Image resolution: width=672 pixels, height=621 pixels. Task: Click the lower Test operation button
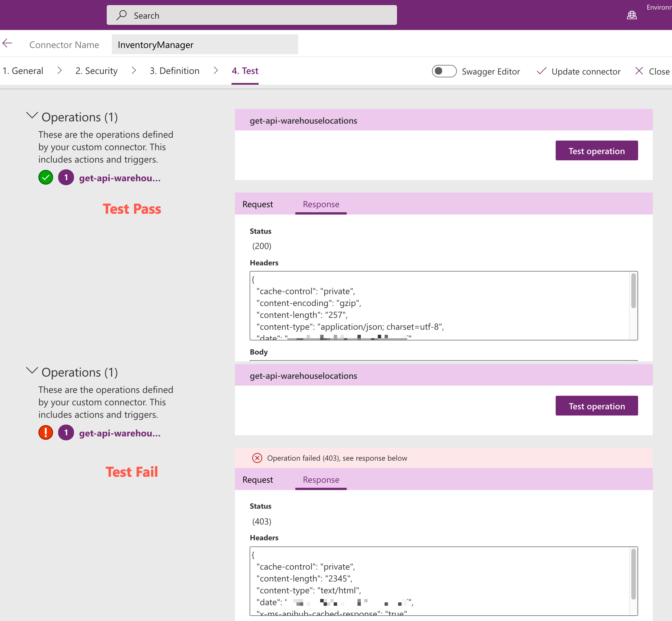click(596, 406)
